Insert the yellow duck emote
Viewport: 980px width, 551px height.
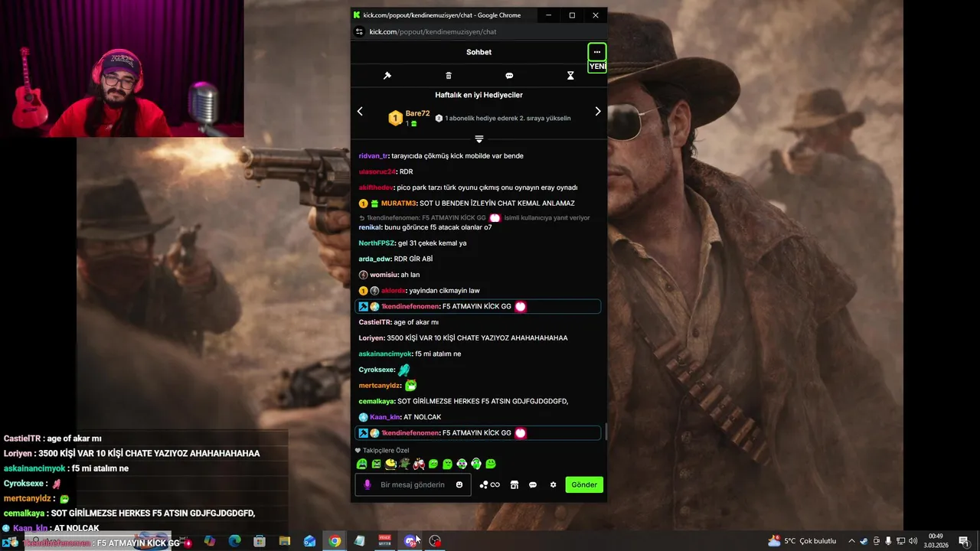click(390, 464)
